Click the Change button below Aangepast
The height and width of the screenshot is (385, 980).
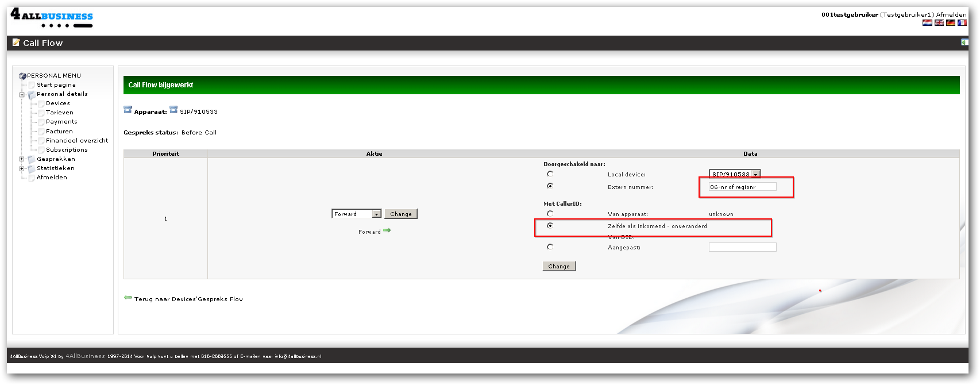pos(558,266)
